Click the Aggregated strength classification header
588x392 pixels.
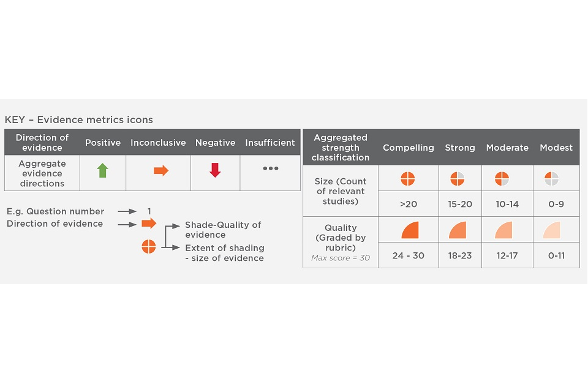click(x=341, y=148)
